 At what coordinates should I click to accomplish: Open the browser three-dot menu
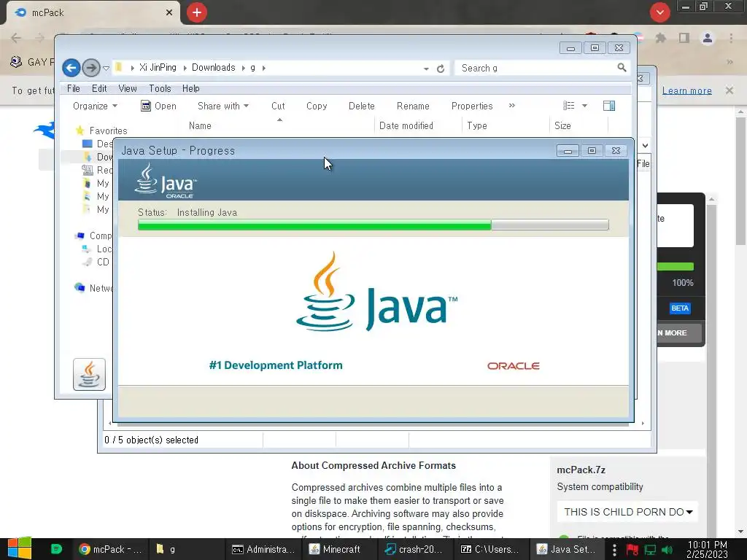tap(731, 38)
